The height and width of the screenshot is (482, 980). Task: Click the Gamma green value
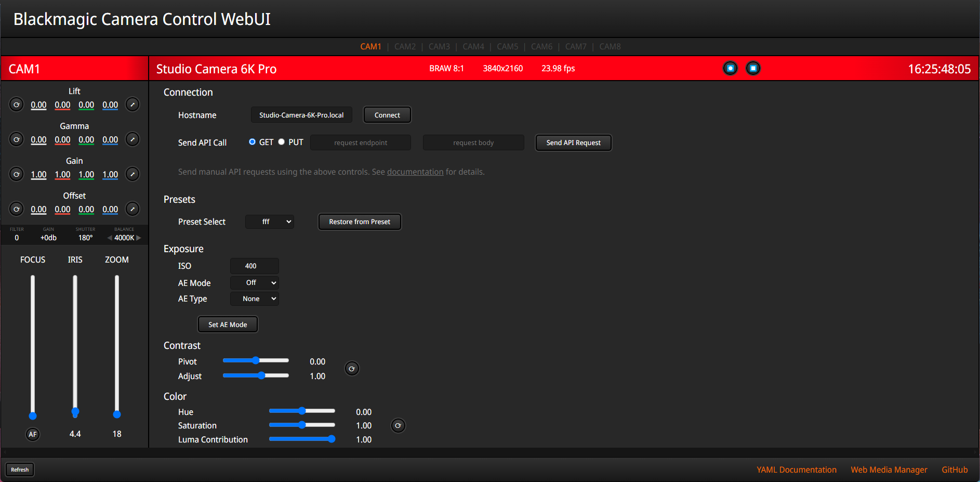pyautogui.click(x=86, y=140)
